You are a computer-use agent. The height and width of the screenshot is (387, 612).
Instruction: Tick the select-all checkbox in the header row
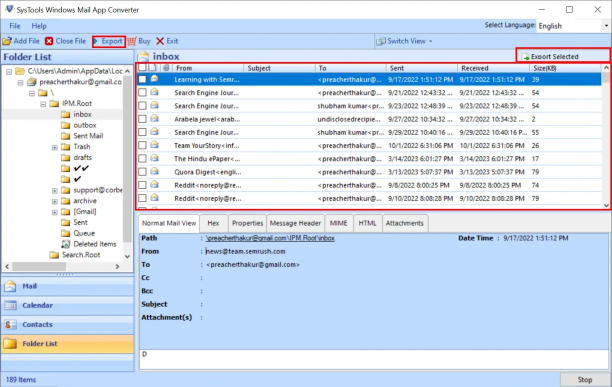coord(142,67)
